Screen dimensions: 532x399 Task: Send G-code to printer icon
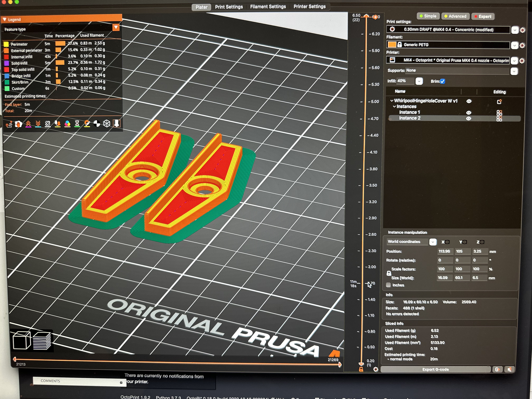click(497, 369)
